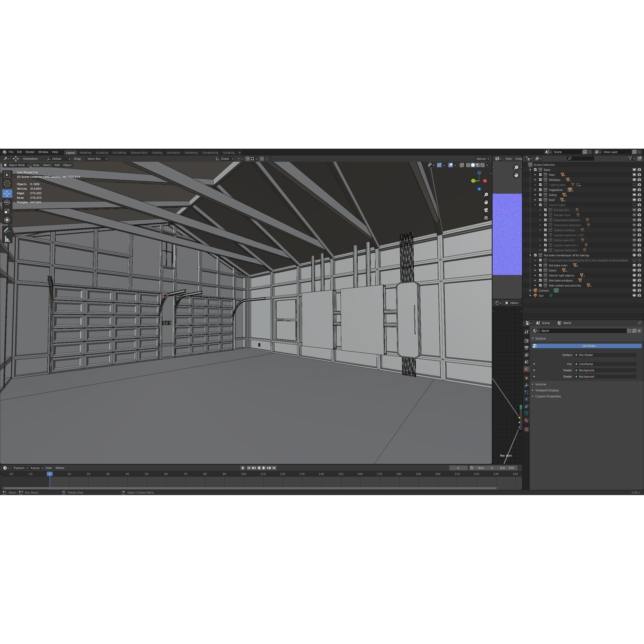Expand the Windows collection tree item
The height and width of the screenshot is (644, 644).
pyautogui.click(x=535, y=180)
